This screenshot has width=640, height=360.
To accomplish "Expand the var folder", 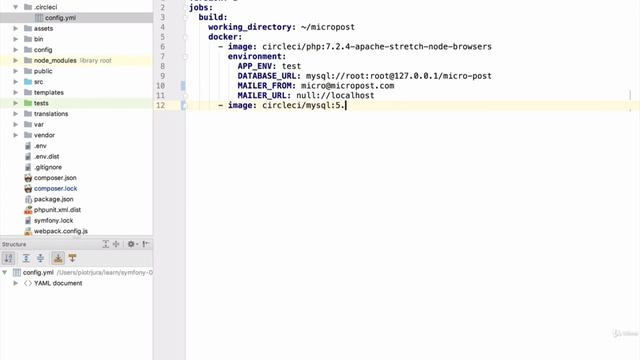I will click(16, 124).
